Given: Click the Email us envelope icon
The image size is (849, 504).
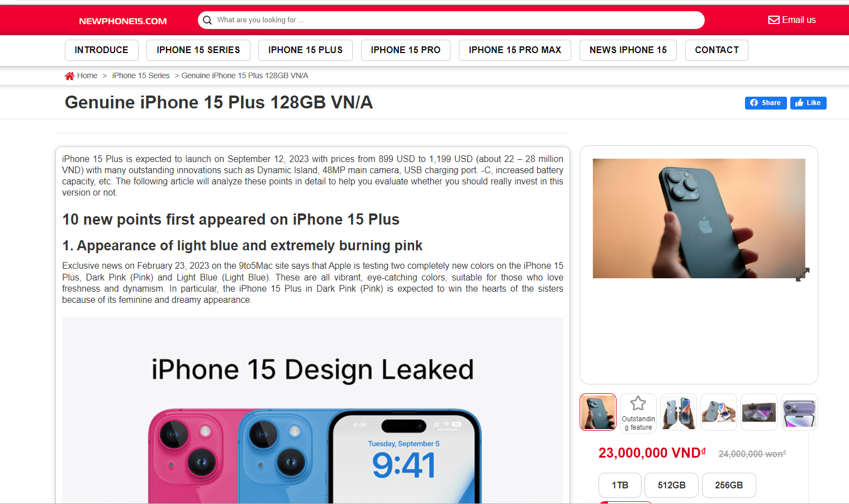Looking at the screenshot, I should click(774, 20).
